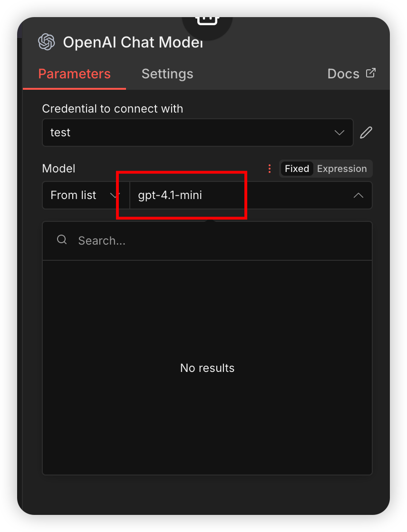
Task: Click the external link icon beside Docs
Action: [x=371, y=73]
